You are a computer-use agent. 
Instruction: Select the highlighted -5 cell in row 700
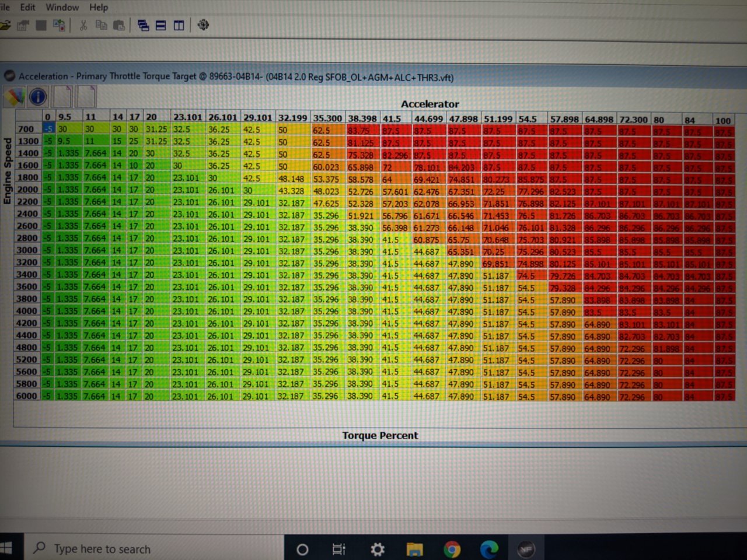click(49, 129)
